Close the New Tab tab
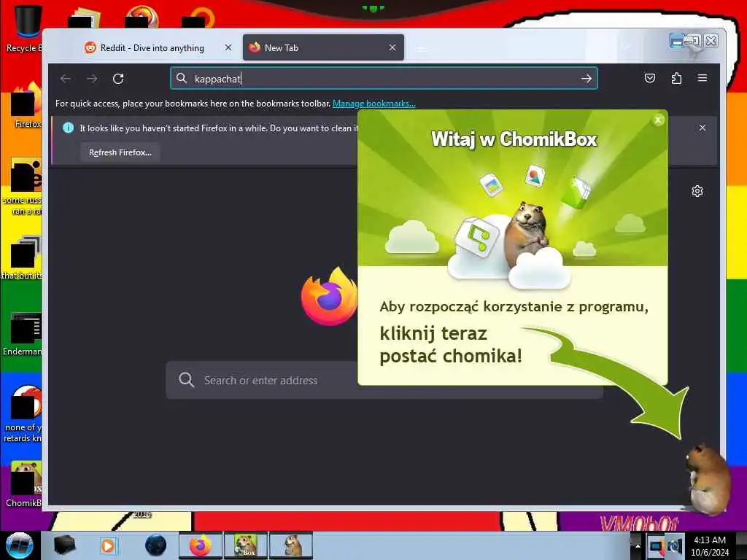This screenshot has width=747, height=560. 392,47
